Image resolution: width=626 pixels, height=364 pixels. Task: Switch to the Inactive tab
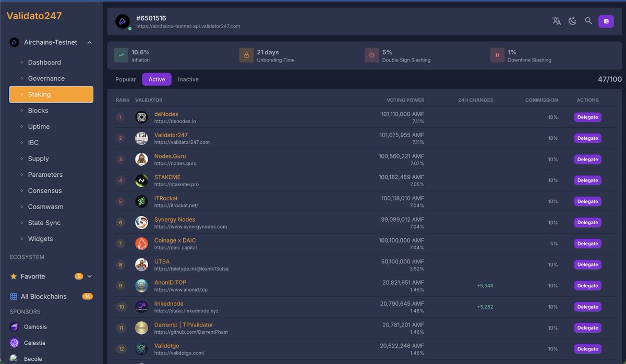[x=188, y=79]
